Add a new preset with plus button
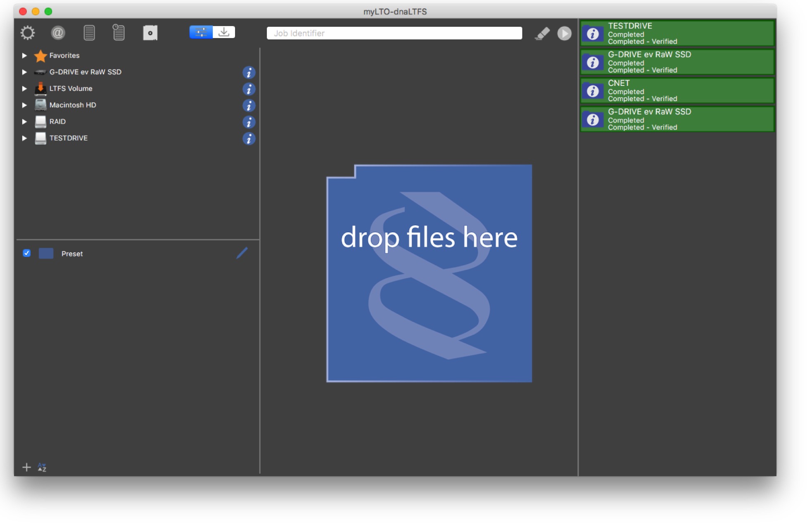This screenshot has height=527, width=812. 26,467
